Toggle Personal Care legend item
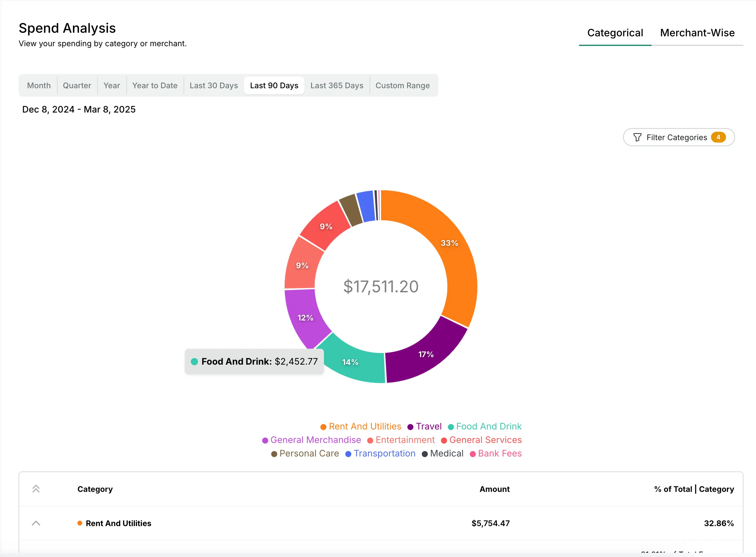Viewport: 756px width, 557px height. pyautogui.click(x=305, y=453)
